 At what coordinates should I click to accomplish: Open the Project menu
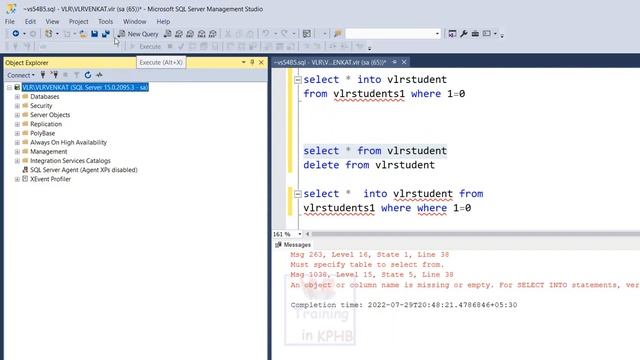coord(78,22)
